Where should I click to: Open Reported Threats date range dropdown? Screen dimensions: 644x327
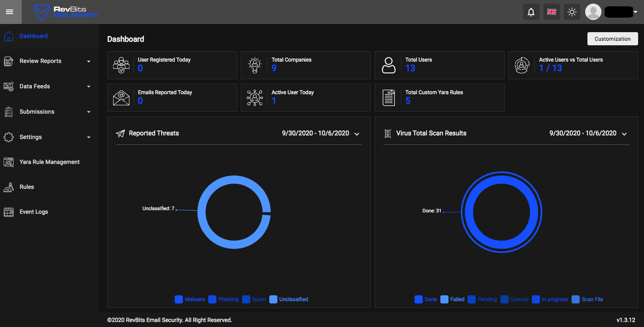coord(357,134)
